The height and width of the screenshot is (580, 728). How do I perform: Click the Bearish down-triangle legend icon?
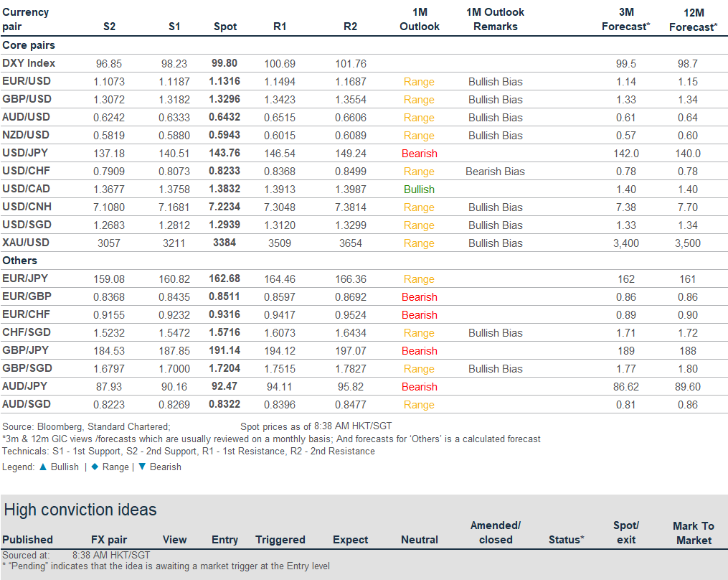(x=142, y=467)
